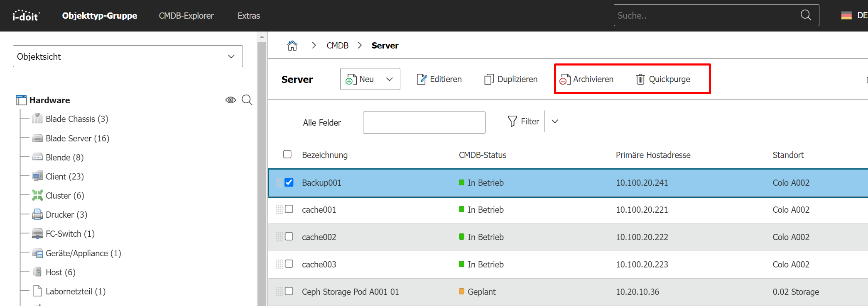Click the Drucker printer icon in tree
The image size is (868, 306).
(37, 214)
